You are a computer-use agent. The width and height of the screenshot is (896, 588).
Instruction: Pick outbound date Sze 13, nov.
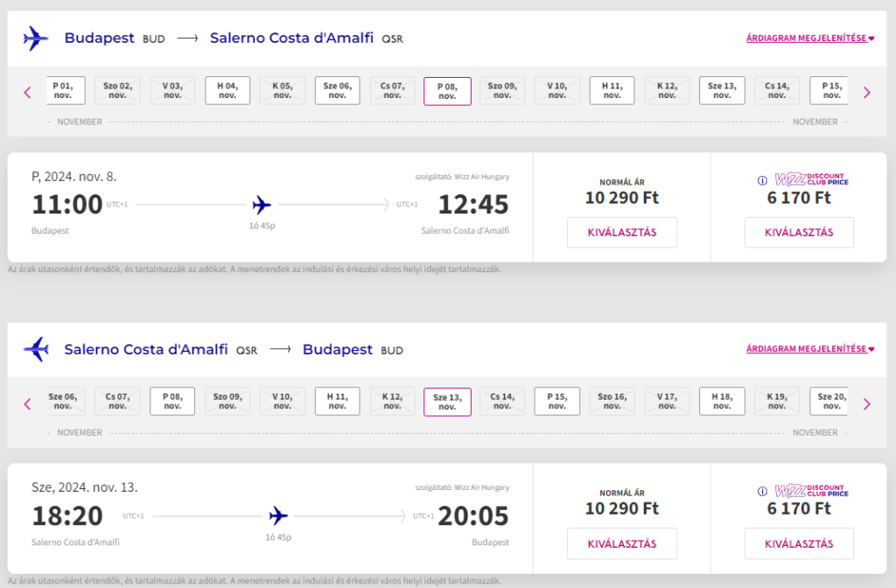(722, 91)
